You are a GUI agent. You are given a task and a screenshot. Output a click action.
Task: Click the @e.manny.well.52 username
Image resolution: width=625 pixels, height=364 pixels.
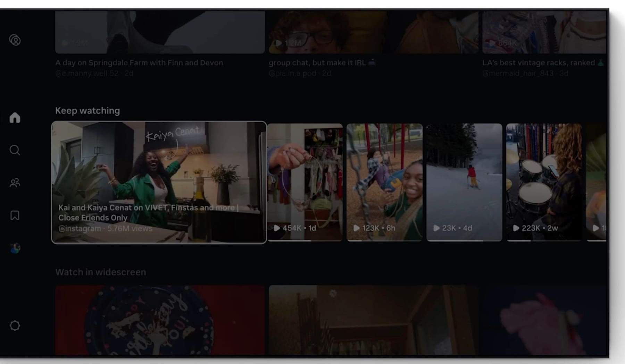click(x=87, y=74)
